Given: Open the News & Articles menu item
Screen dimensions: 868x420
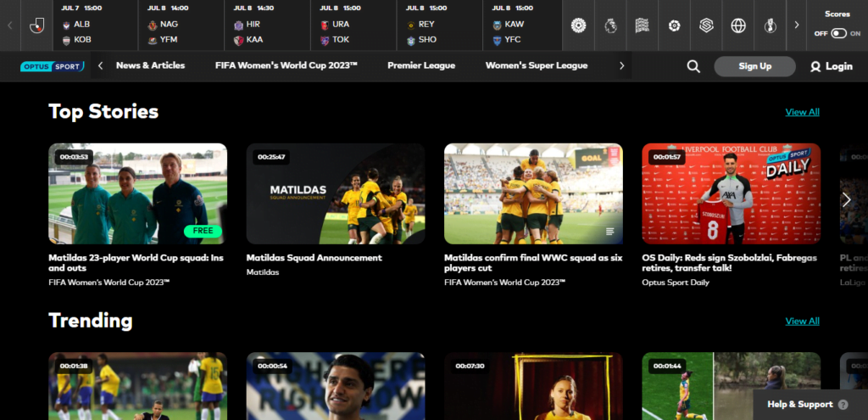Looking at the screenshot, I should pos(151,65).
